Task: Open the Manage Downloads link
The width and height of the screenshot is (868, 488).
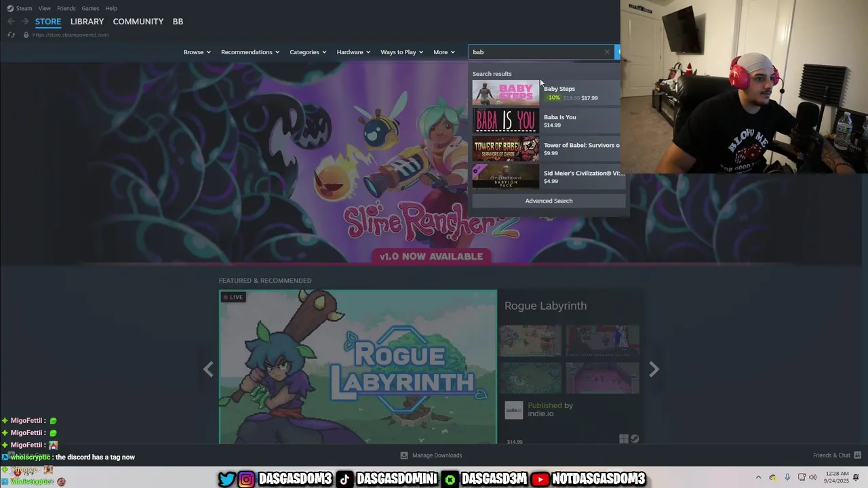Action: (437, 455)
